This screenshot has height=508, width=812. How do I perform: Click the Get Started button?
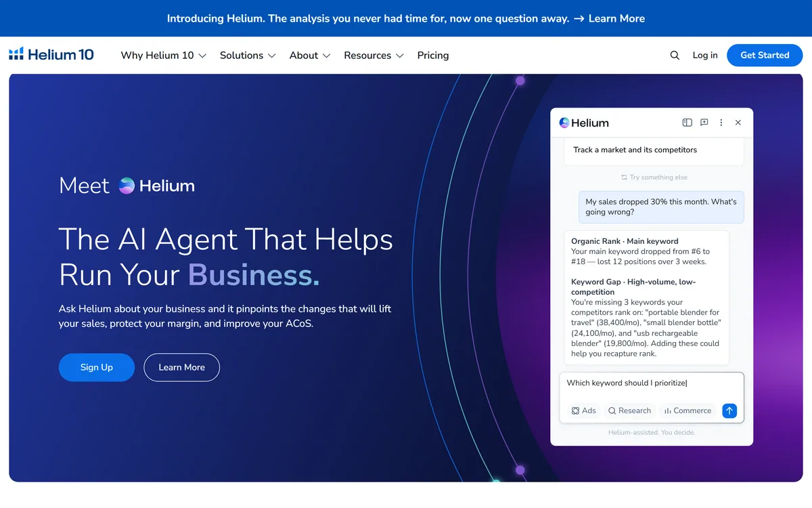point(765,56)
